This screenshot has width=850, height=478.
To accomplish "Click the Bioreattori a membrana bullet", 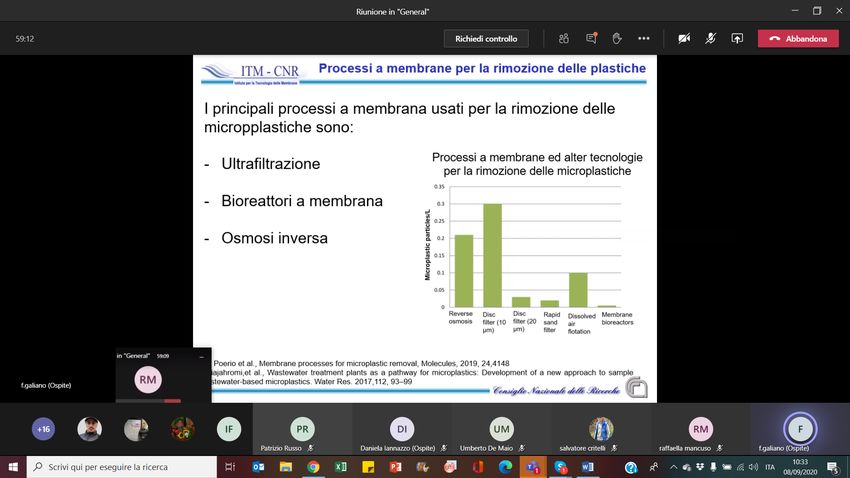I will click(x=302, y=201).
